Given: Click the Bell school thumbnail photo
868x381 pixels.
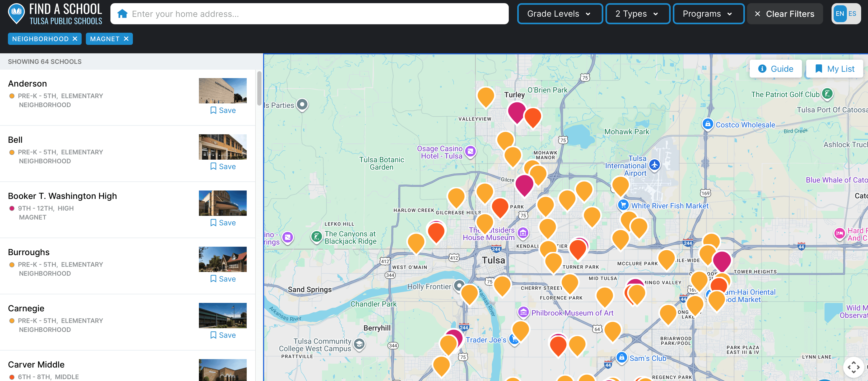Looking at the screenshot, I should [x=223, y=147].
